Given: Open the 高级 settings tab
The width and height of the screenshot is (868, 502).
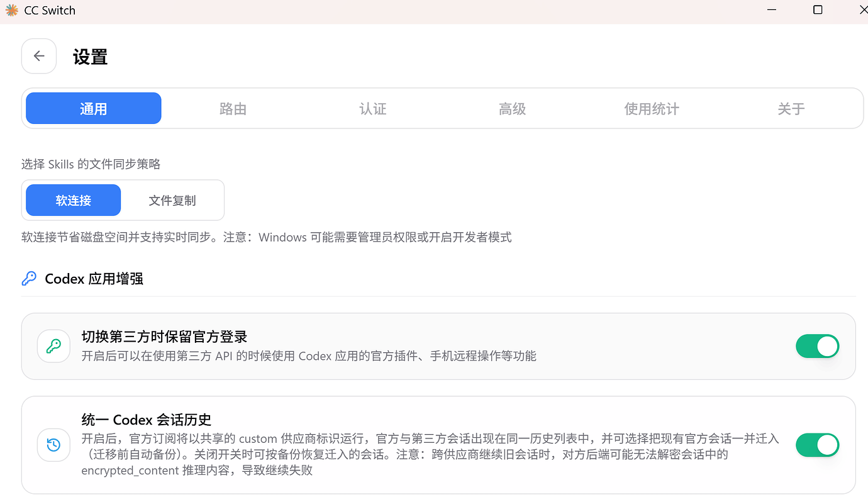Looking at the screenshot, I should pos(512,108).
